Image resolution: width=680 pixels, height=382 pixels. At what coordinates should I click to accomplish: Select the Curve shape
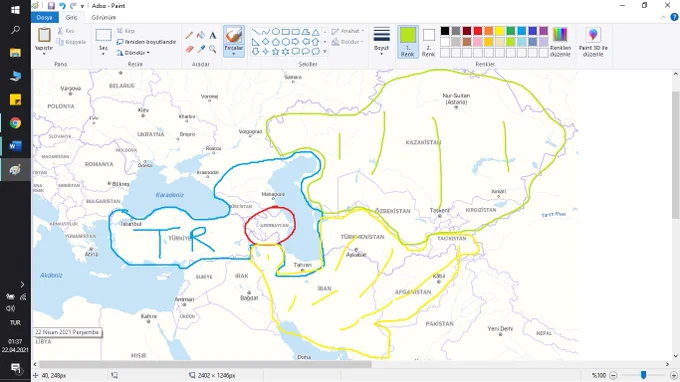point(265,32)
